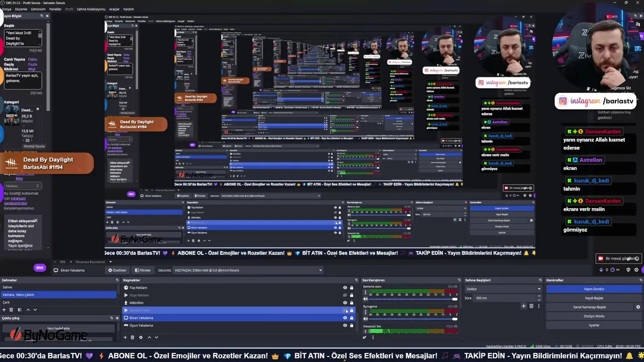Image resolution: width=644 pixels, height=362 pixels.
Task: Lock toggle for Bekleme Alanı source
Action: 352,310
